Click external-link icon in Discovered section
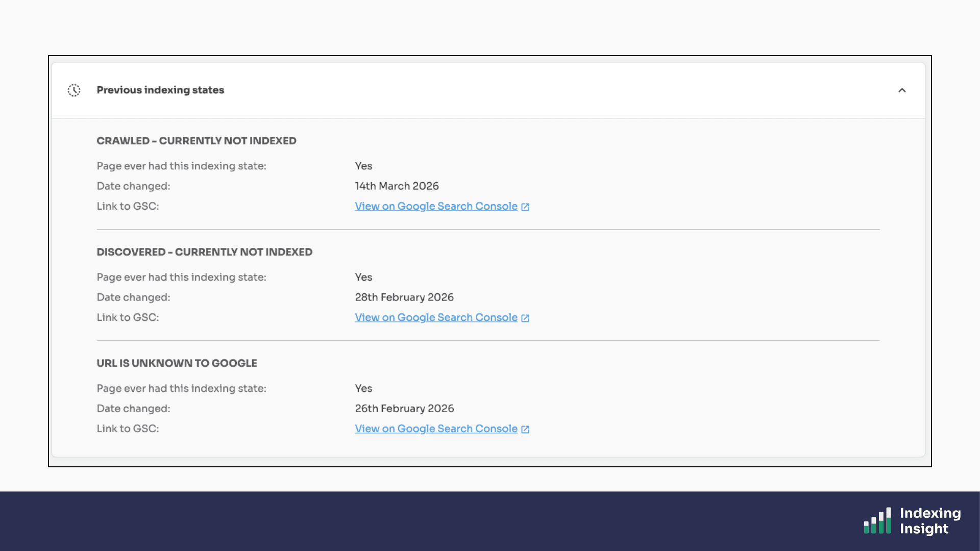 (x=525, y=318)
